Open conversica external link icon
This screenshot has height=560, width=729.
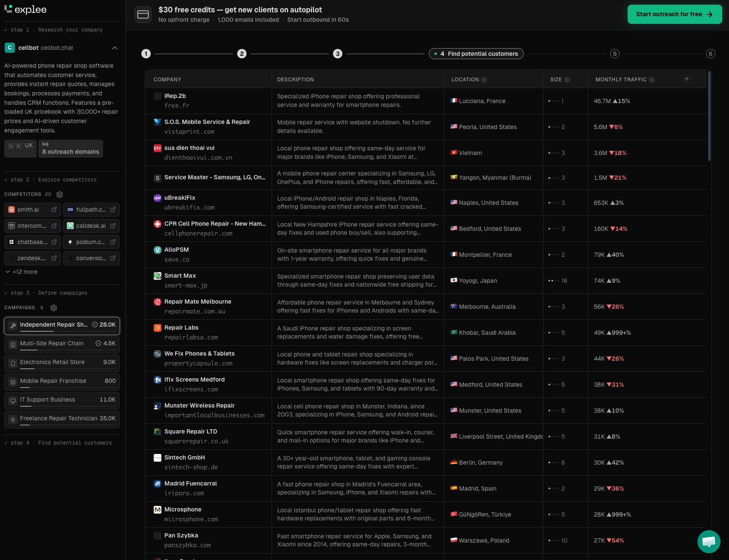pyautogui.click(x=113, y=258)
